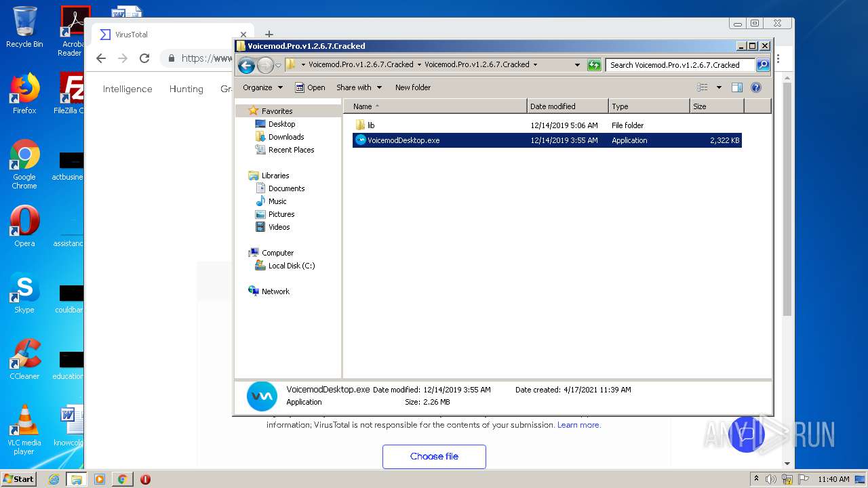
Task: Click Chrome's Forward arrow
Action: [x=123, y=58]
